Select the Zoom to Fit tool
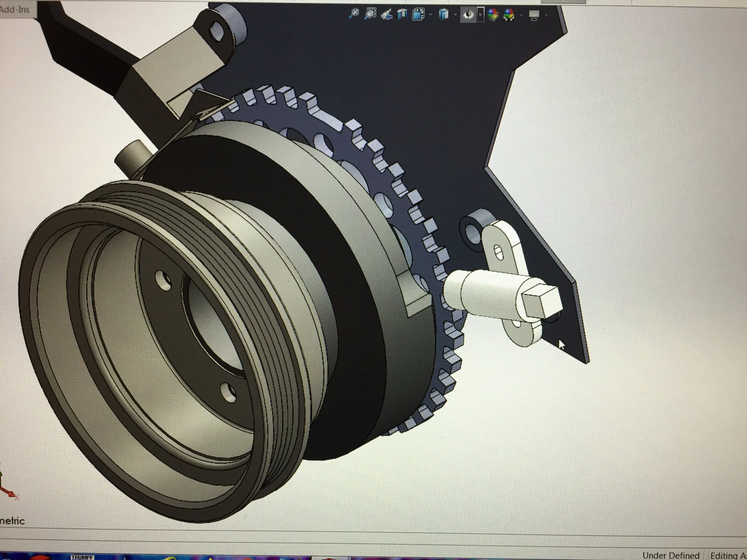Viewport: 747px width, 560px height. 354,13
